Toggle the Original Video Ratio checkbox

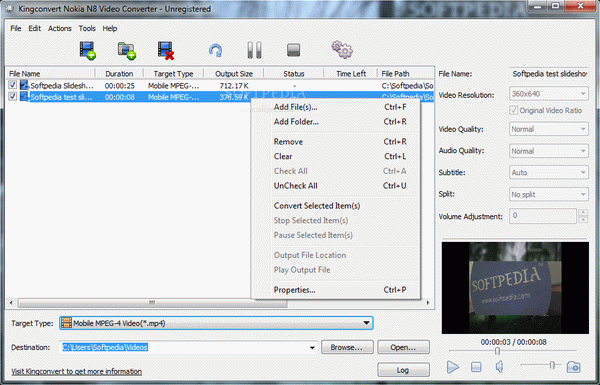[513, 111]
